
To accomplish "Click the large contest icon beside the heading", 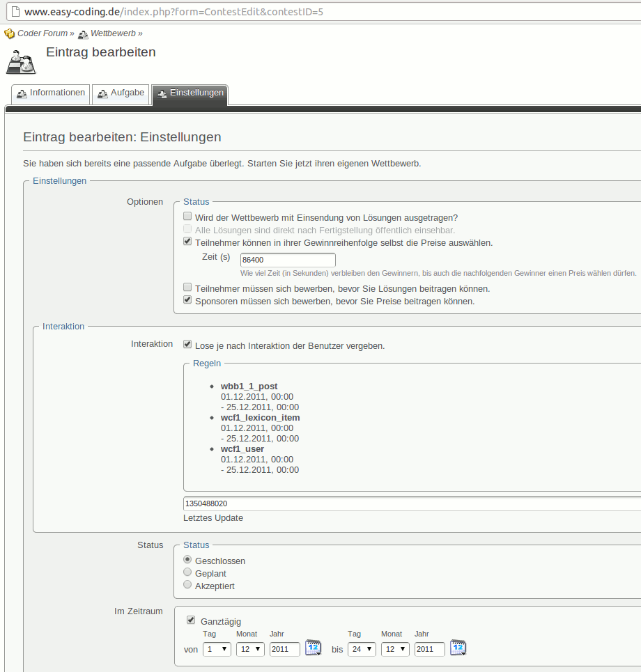I will [x=21, y=62].
